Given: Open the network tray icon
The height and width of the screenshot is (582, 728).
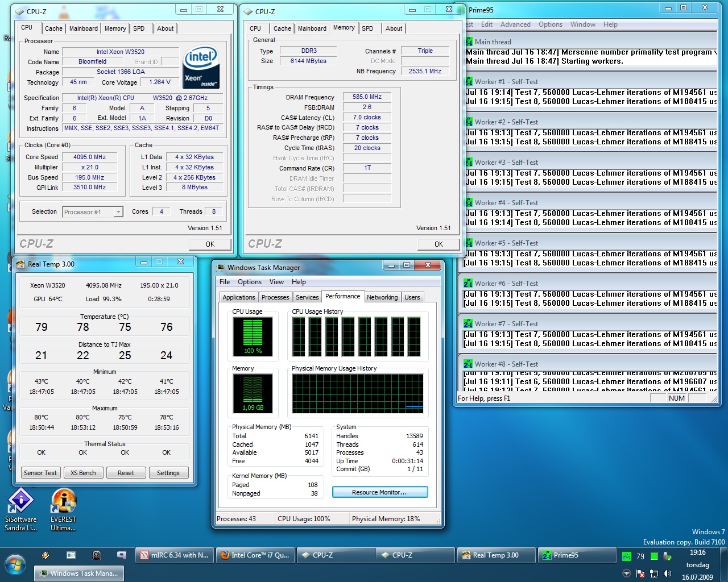Looking at the screenshot, I should (654, 574).
